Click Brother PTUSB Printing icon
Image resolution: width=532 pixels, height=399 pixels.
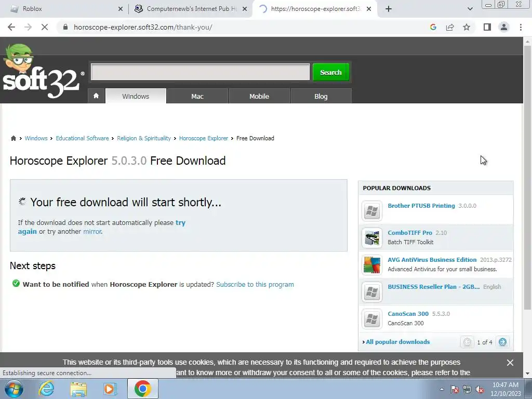(x=372, y=211)
